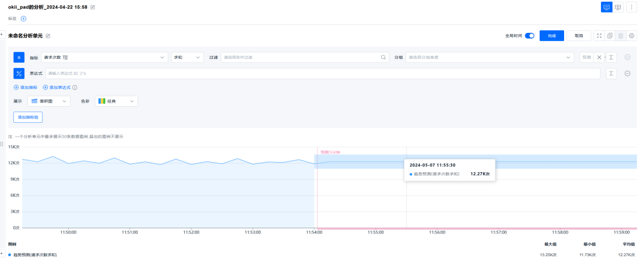Open the 经典 color scheme dropdown

(x=117, y=101)
